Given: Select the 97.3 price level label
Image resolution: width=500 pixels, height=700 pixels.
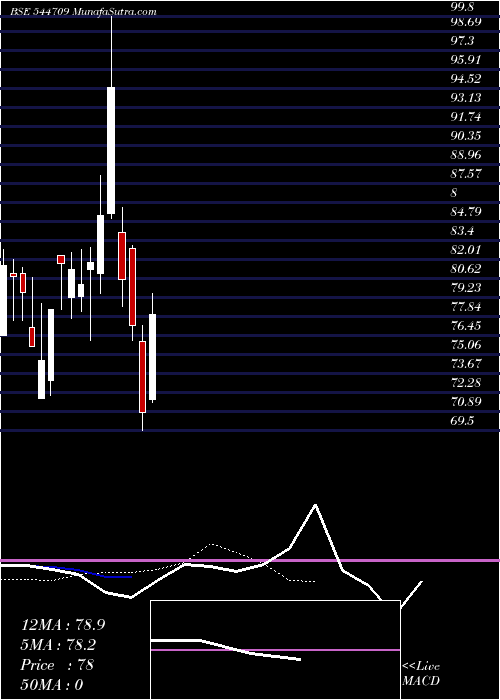Looking at the screenshot, I should [462, 41].
